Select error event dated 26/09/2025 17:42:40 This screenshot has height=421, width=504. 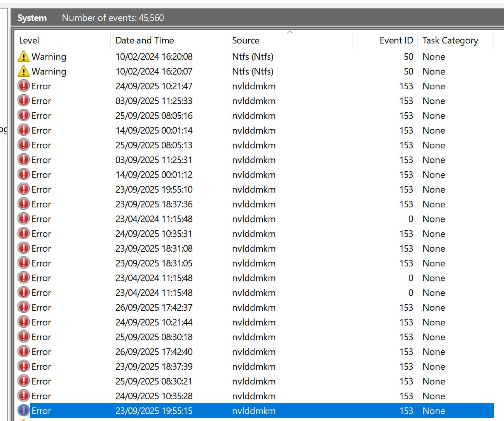[x=154, y=352]
